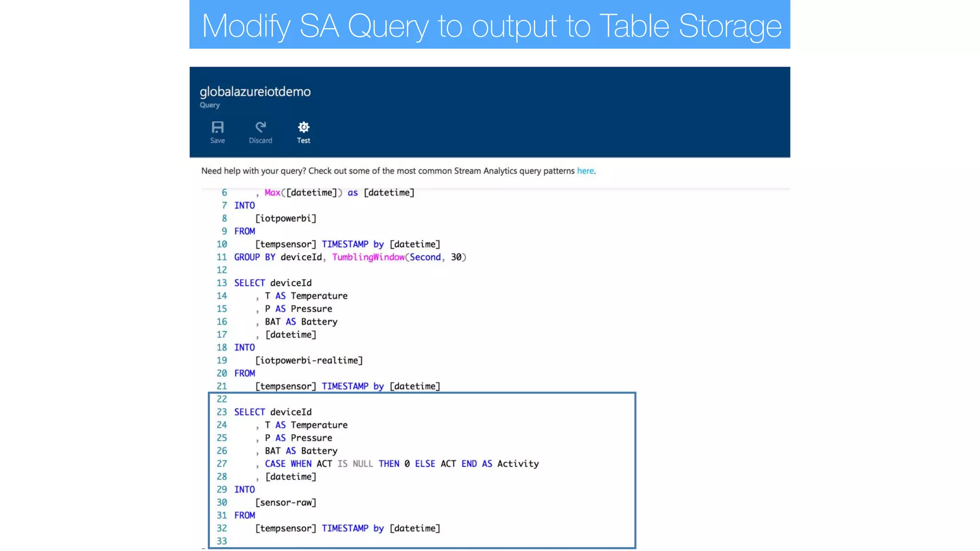Click 'Battery' alias on line 16
Viewport: 980px width, 551px height.
click(319, 322)
